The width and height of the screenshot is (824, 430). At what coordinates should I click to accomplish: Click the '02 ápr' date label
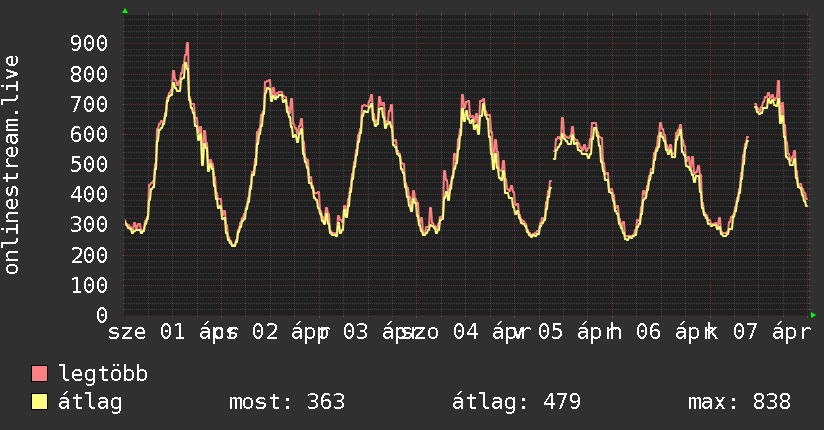pyautogui.click(x=286, y=332)
